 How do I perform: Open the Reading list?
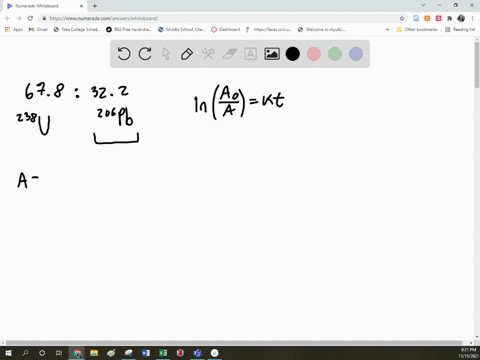[x=460, y=29]
